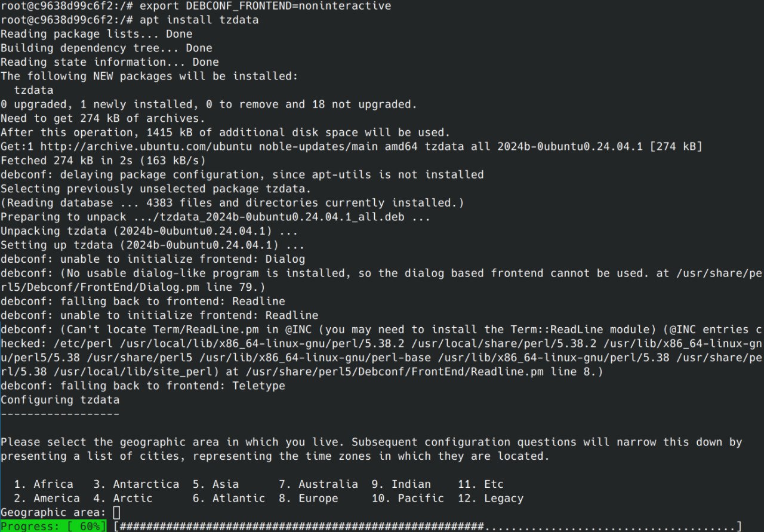Pick the '5. Asia' geographic option
Image resolution: width=764 pixels, height=532 pixels.
pyautogui.click(x=215, y=484)
